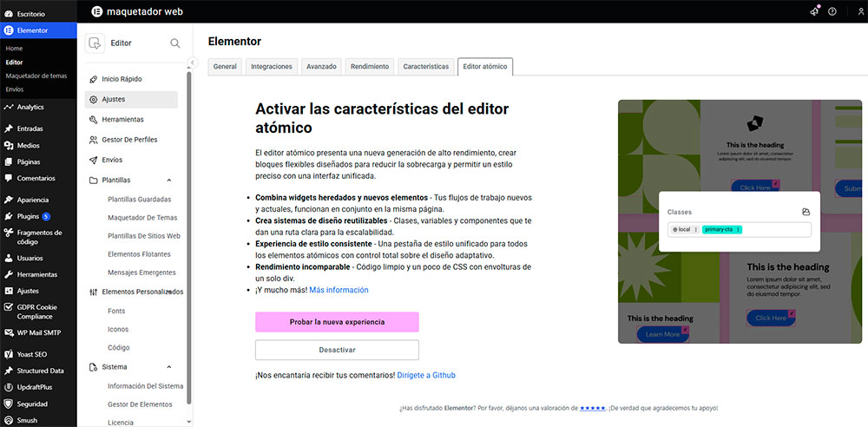Click the Seguridad shield icon

pyautogui.click(x=9, y=404)
